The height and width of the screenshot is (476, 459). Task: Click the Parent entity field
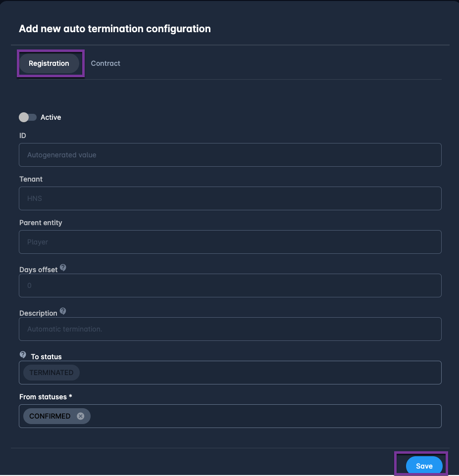[230, 242]
